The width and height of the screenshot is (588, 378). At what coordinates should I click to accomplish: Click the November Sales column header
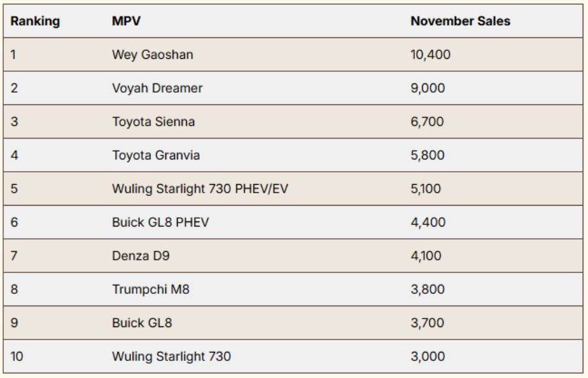(460, 21)
